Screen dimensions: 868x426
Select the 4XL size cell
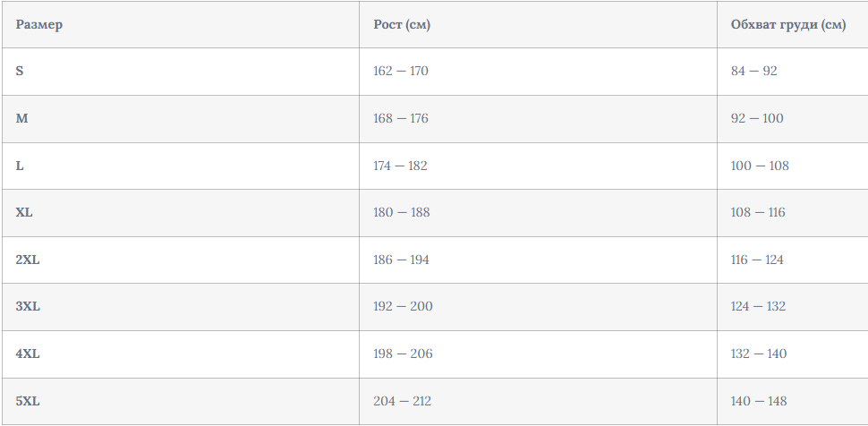pyautogui.click(x=28, y=354)
